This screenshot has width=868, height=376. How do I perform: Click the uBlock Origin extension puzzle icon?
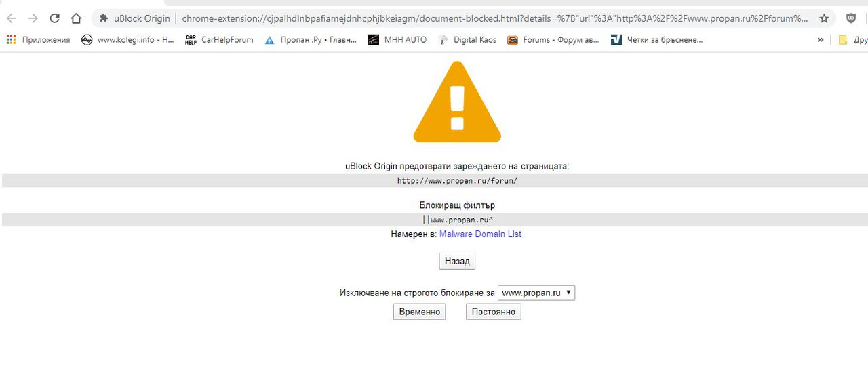pos(104,18)
